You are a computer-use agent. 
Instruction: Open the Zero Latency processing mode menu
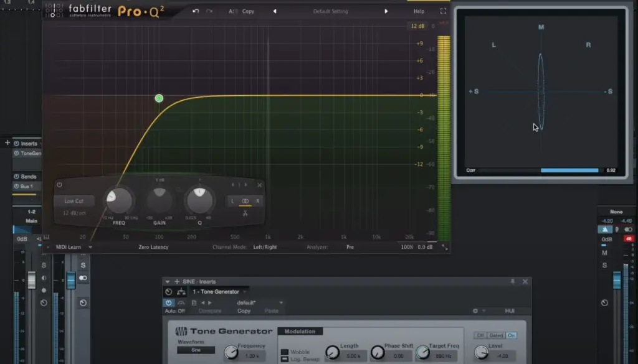(x=153, y=247)
